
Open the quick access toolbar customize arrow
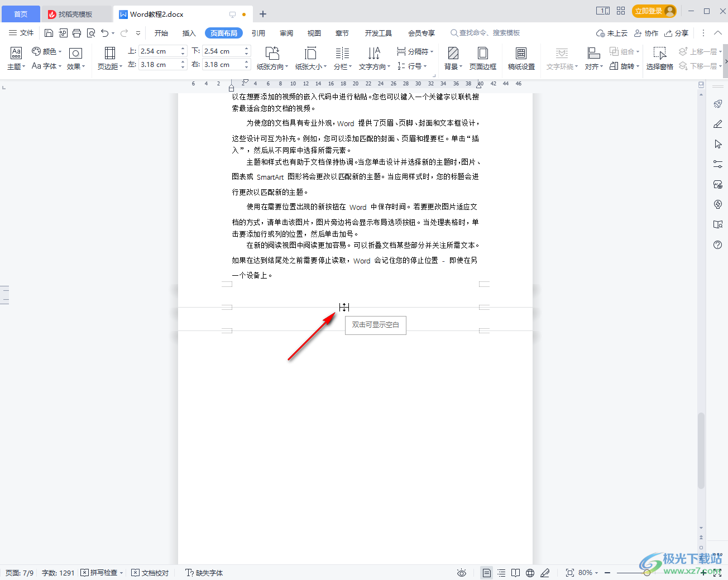[x=138, y=33]
